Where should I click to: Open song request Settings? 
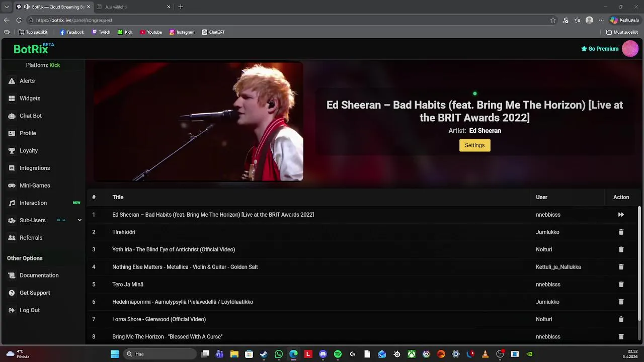click(474, 145)
